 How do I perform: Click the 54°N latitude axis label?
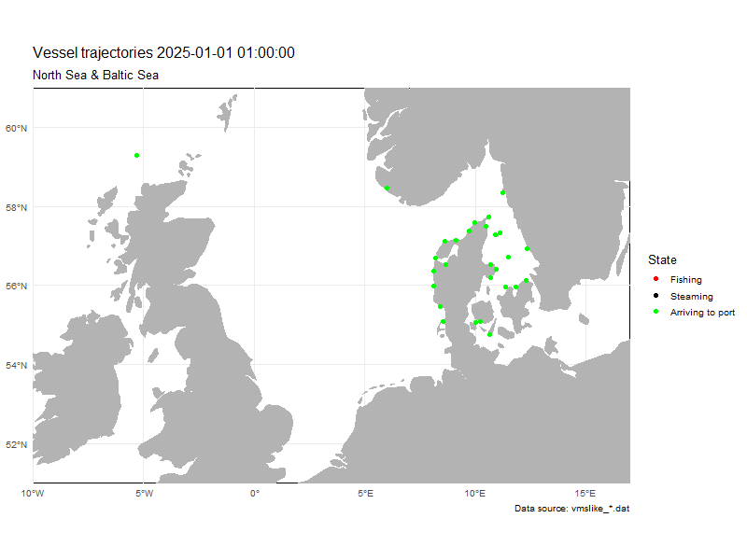17,365
